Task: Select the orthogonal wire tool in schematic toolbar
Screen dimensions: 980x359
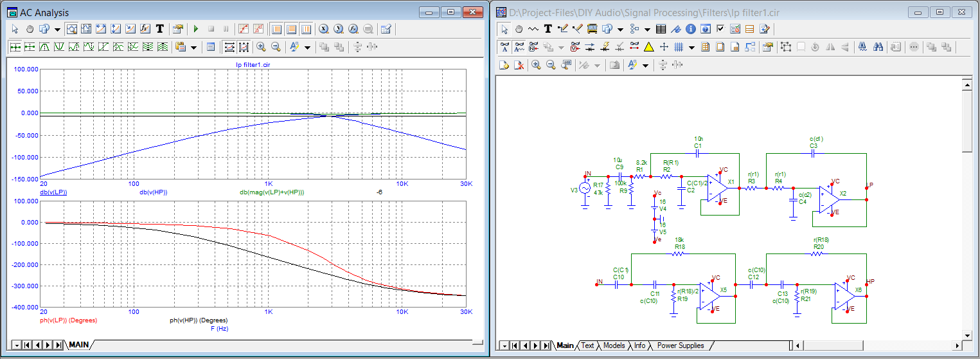Action: pyautogui.click(x=562, y=29)
